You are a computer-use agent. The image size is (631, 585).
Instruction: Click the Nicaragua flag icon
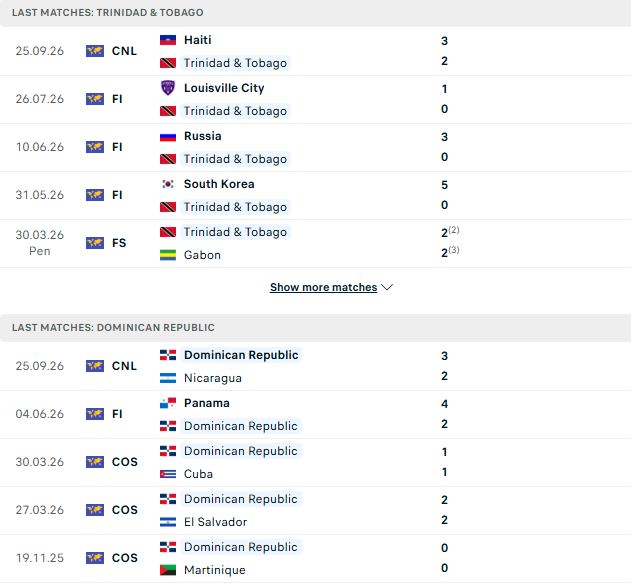(x=168, y=378)
